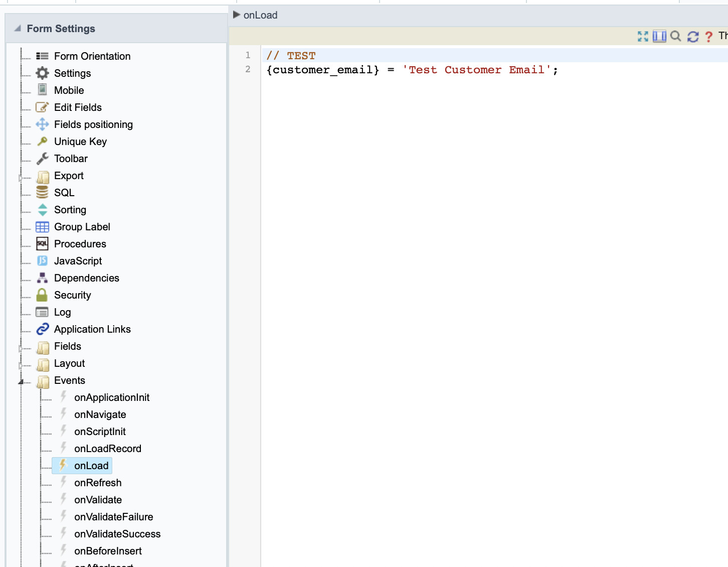Toggle the side panels layout icon

tap(659, 36)
